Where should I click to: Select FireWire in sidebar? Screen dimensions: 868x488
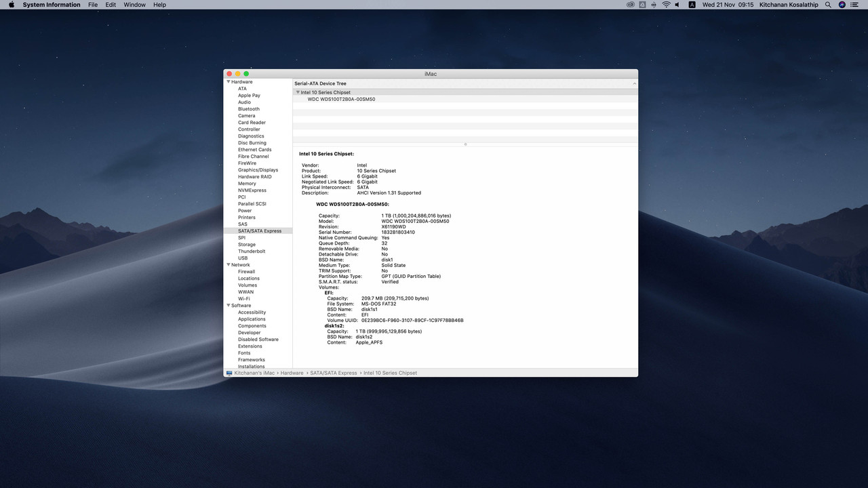(x=247, y=163)
